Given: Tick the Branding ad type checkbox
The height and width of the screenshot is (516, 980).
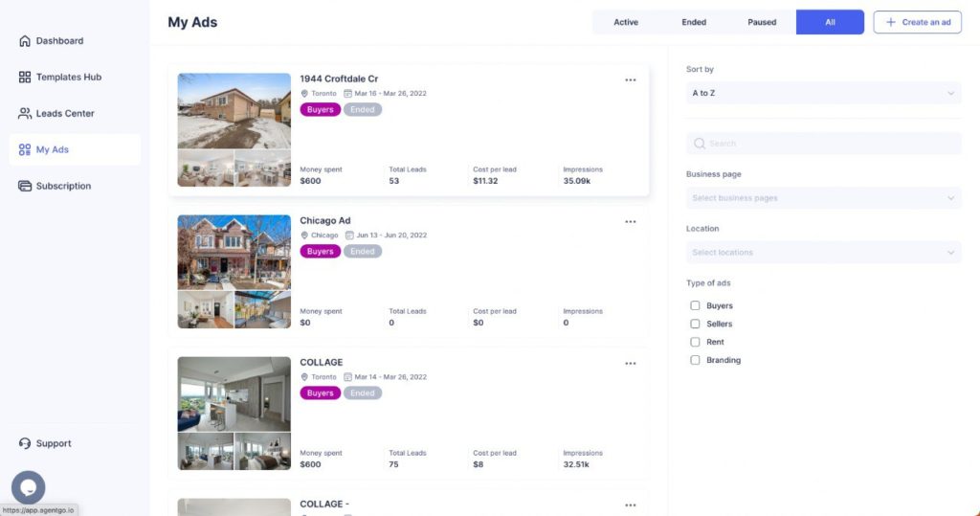Looking at the screenshot, I should [x=695, y=360].
